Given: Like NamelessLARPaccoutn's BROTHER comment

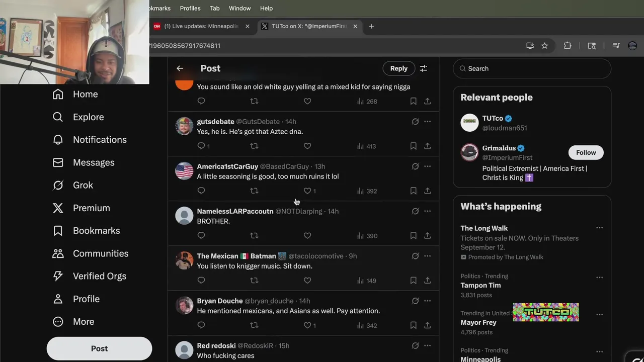Looking at the screenshot, I should point(307,235).
